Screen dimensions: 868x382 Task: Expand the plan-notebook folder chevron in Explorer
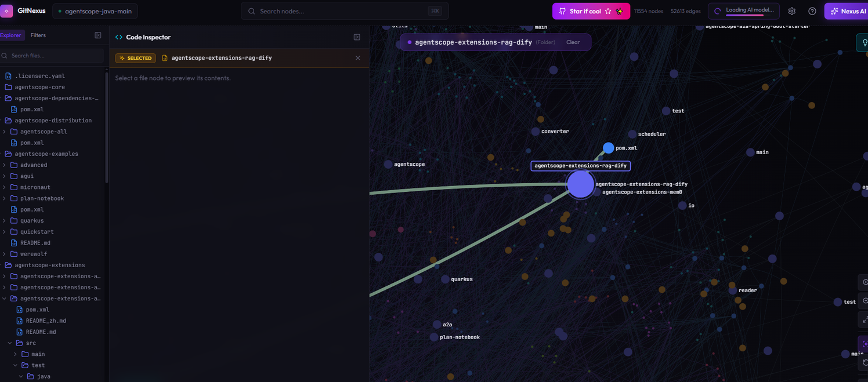click(x=5, y=198)
